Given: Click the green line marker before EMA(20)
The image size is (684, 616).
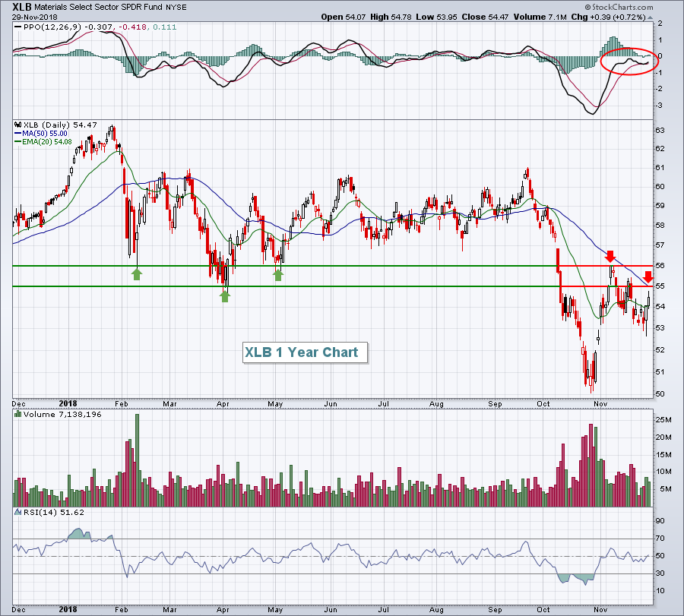Looking at the screenshot, I should tap(18, 142).
